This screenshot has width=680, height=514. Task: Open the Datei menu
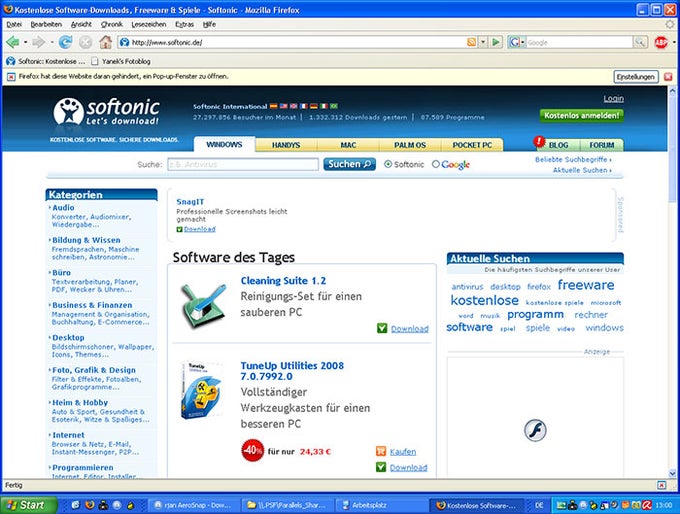pyautogui.click(x=14, y=24)
